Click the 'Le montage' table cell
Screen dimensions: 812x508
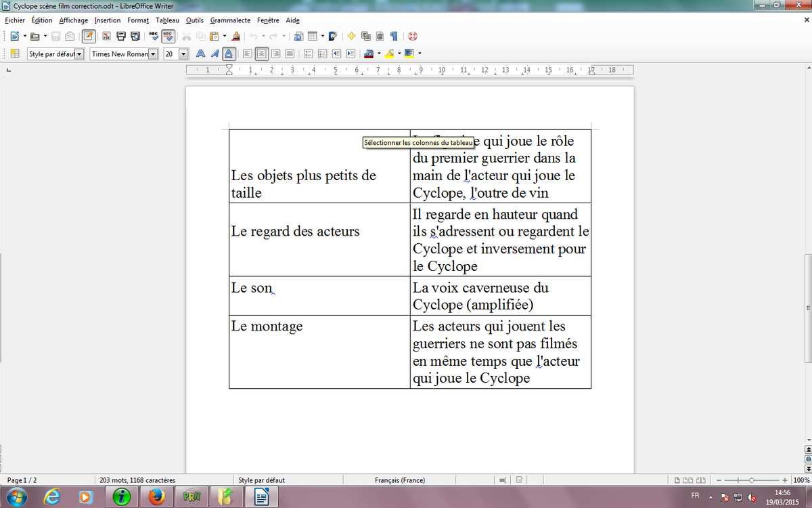319,352
